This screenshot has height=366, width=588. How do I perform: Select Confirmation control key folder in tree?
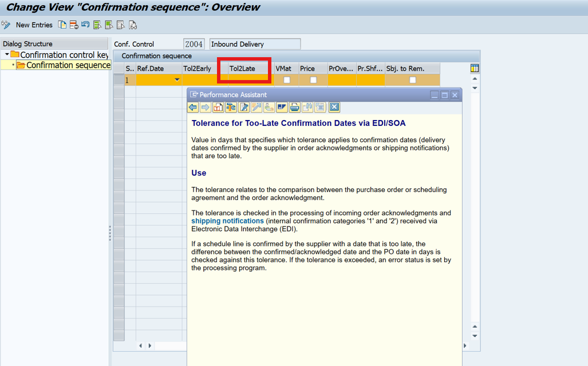60,55
